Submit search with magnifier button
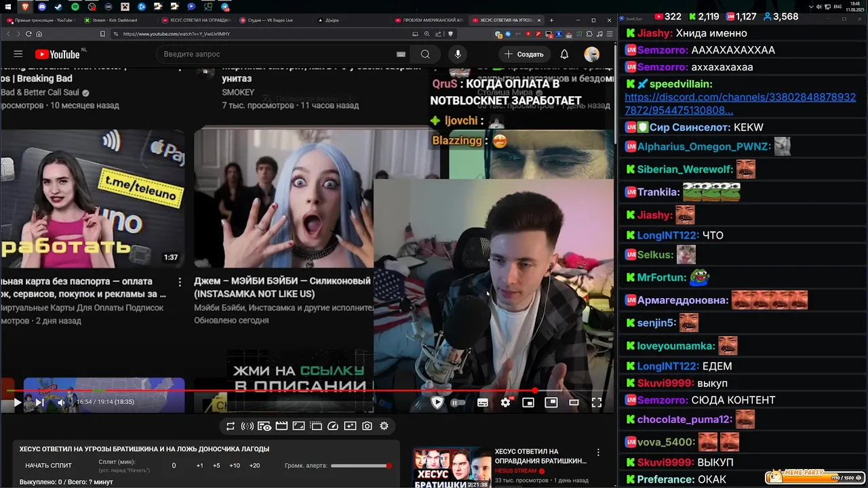 [425, 54]
